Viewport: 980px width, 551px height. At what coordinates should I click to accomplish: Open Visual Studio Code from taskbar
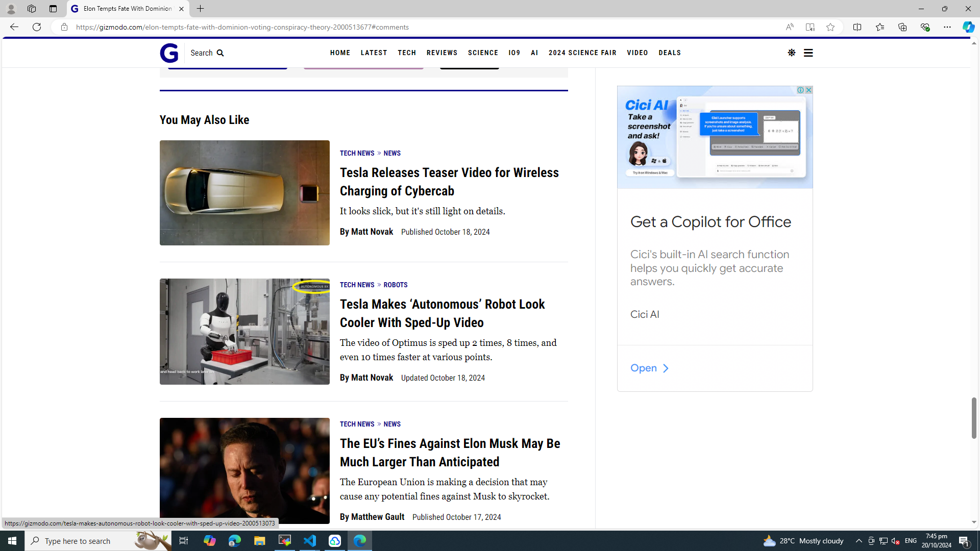[310, 541]
